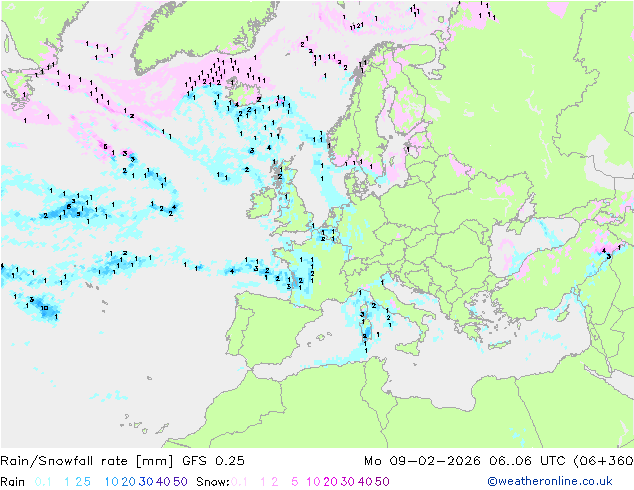Select the 'Rain/Snowfall rate [mm]' title text
The height and width of the screenshot is (490, 634).
tap(87, 461)
